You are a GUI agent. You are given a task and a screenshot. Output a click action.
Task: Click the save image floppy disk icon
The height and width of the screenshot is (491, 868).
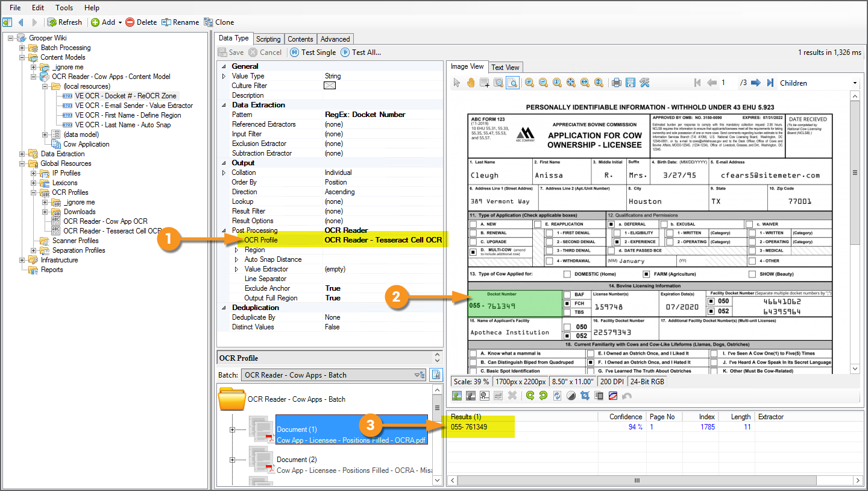pyautogui.click(x=631, y=83)
